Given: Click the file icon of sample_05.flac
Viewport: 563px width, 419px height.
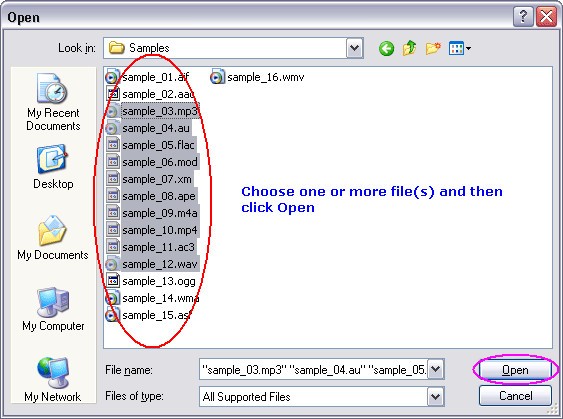Looking at the screenshot, I should (113, 145).
